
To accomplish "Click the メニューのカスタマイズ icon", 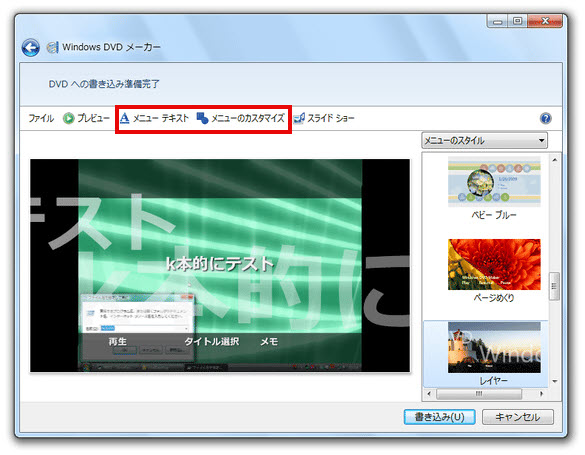I will coord(202,118).
